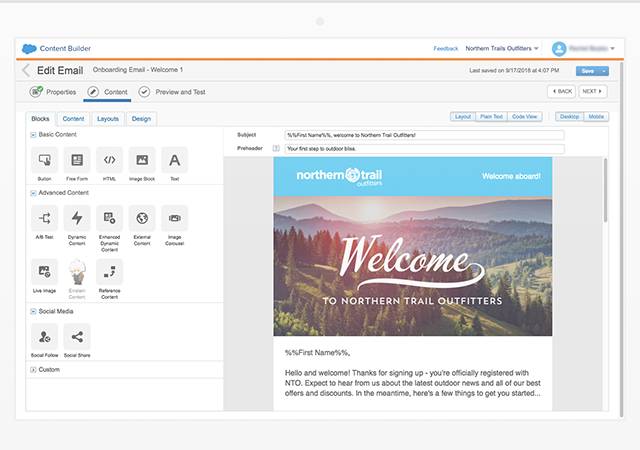Open the Feedback link
The width and height of the screenshot is (640, 450).
(446, 49)
